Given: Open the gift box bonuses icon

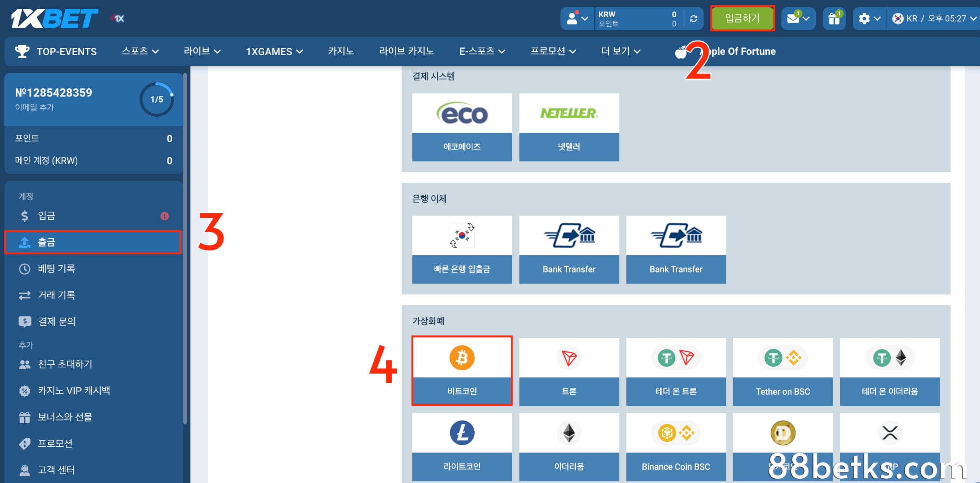Looking at the screenshot, I should [x=834, y=18].
